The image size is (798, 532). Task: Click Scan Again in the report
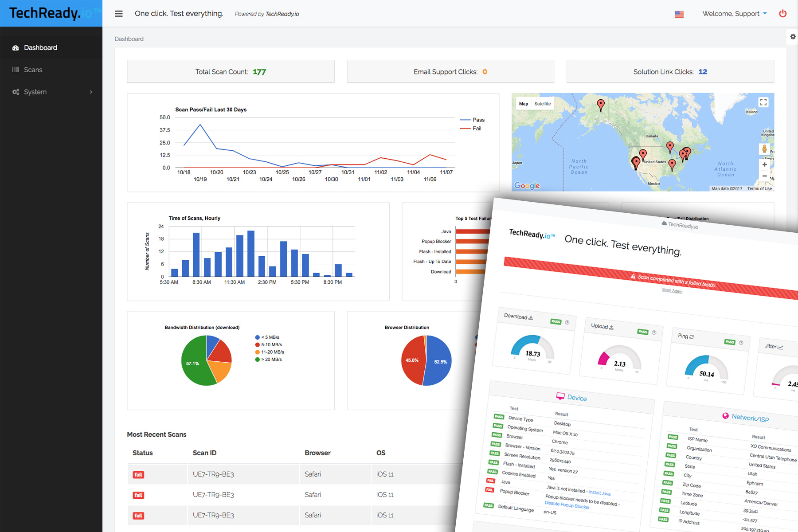coord(672,291)
